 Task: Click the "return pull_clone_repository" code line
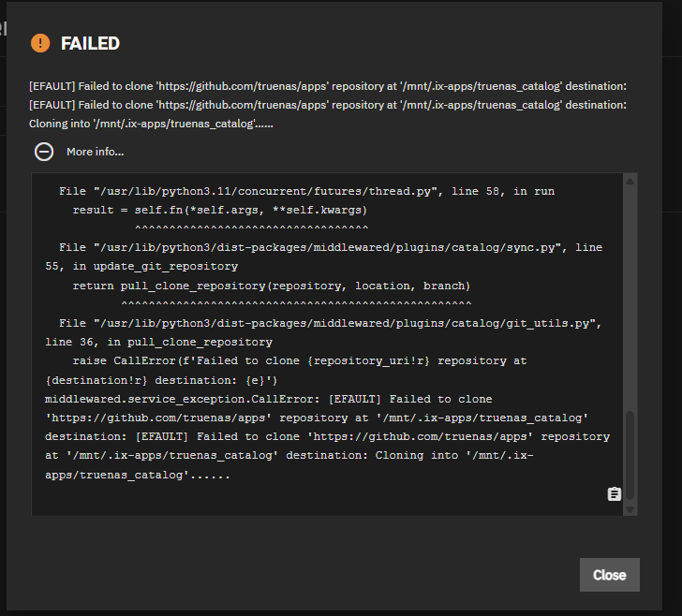(x=272, y=286)
